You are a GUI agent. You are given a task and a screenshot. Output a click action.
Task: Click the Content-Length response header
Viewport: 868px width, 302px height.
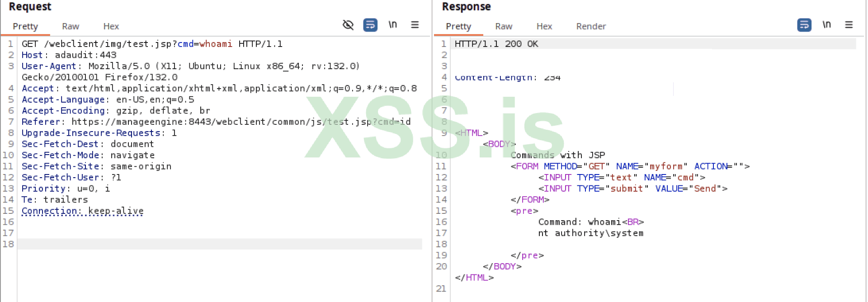[507, 77]
